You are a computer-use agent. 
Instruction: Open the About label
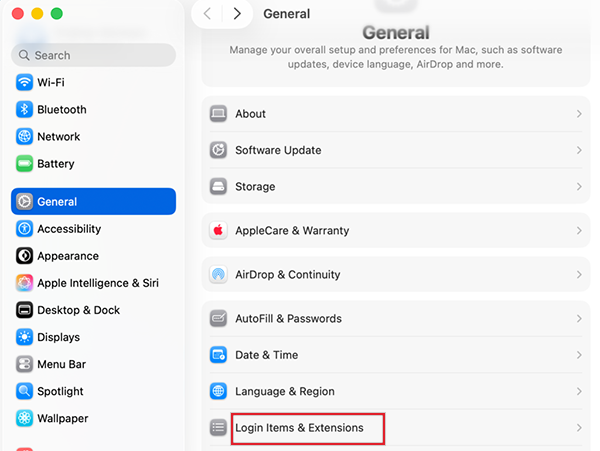tap(250, 114)
